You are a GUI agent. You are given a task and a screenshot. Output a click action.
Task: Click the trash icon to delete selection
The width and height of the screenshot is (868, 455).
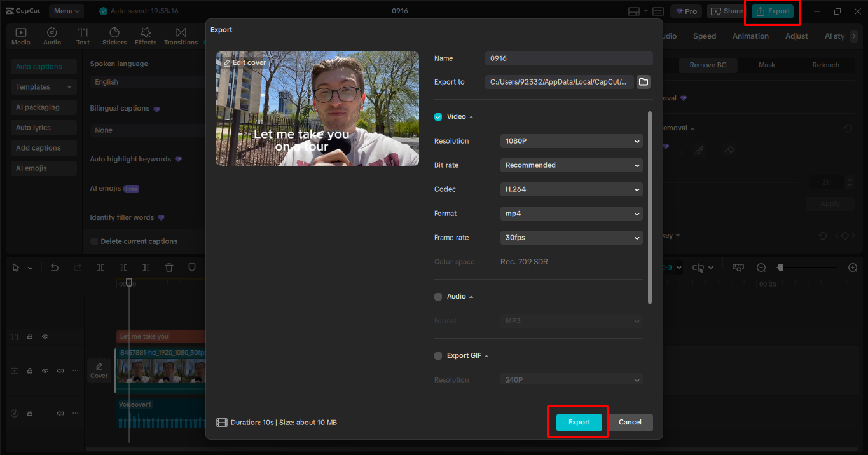[169, 268]
